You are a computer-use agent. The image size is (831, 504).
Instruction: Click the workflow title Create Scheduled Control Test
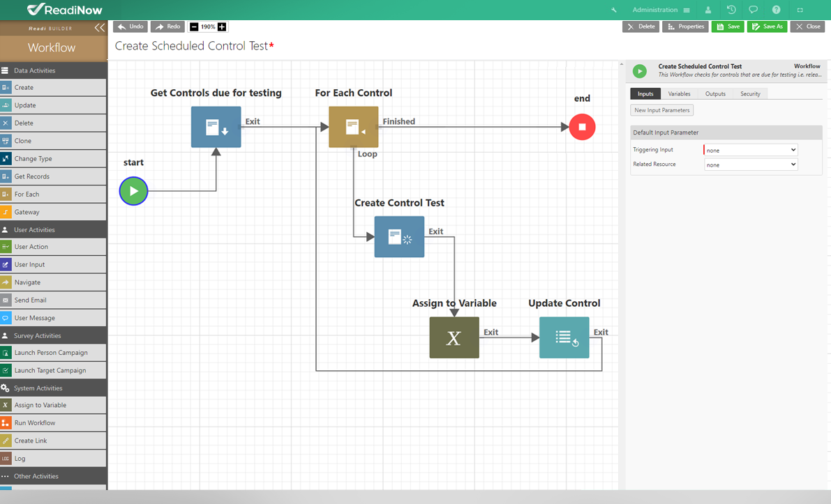tap(191, 46)
